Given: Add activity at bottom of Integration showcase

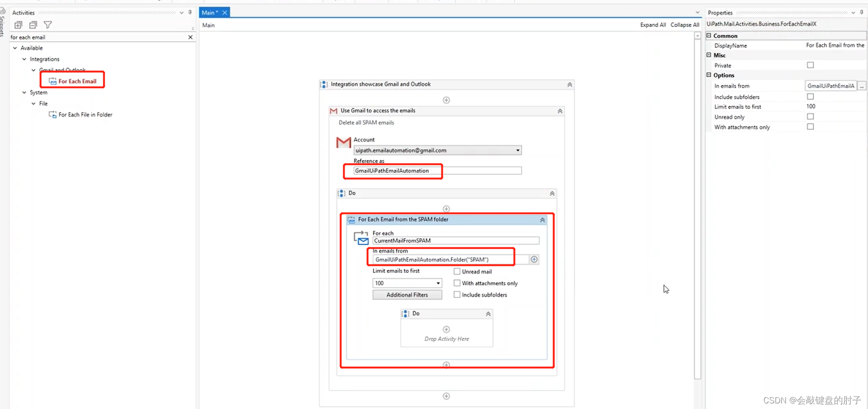Looking at the screenshot, I should click(447, 396).
